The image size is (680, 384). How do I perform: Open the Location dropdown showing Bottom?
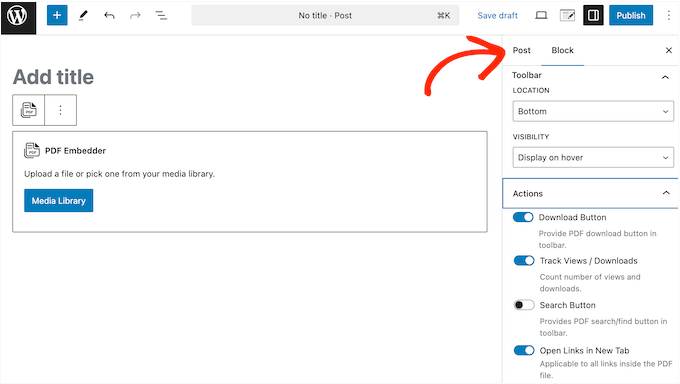click(593, 112)
